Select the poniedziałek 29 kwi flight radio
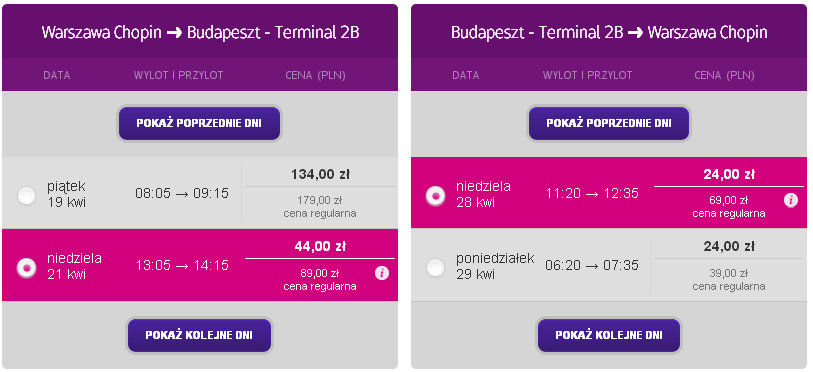 (x=436, y=267)
